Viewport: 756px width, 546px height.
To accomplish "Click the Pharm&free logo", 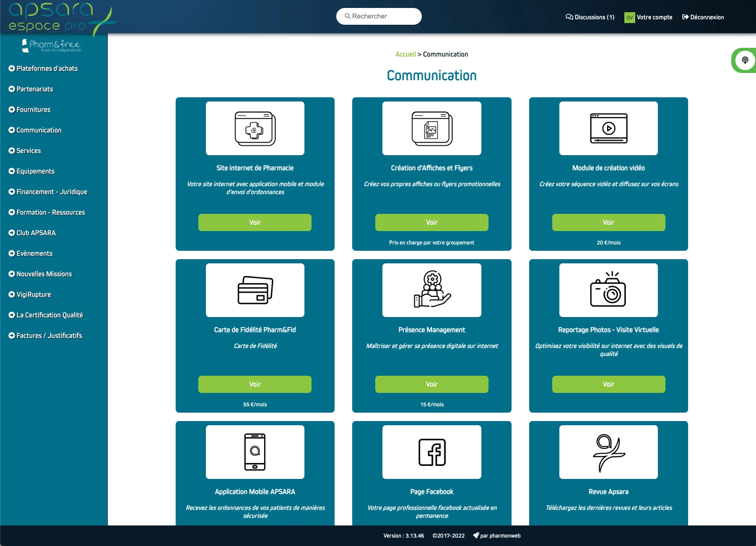I will (x=51, y=46).
